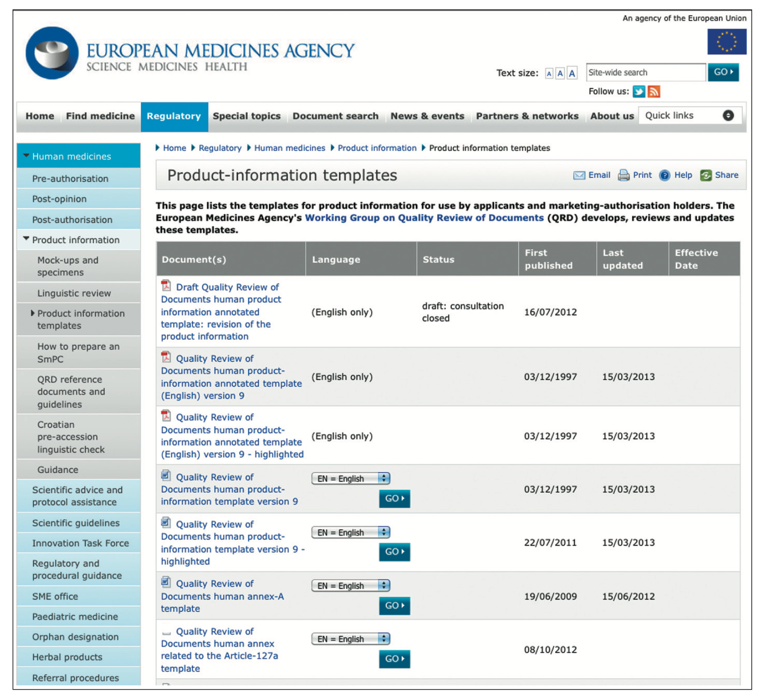Click GO for information template version 9
The image size is (764, 700).
[x=395, y=499]
